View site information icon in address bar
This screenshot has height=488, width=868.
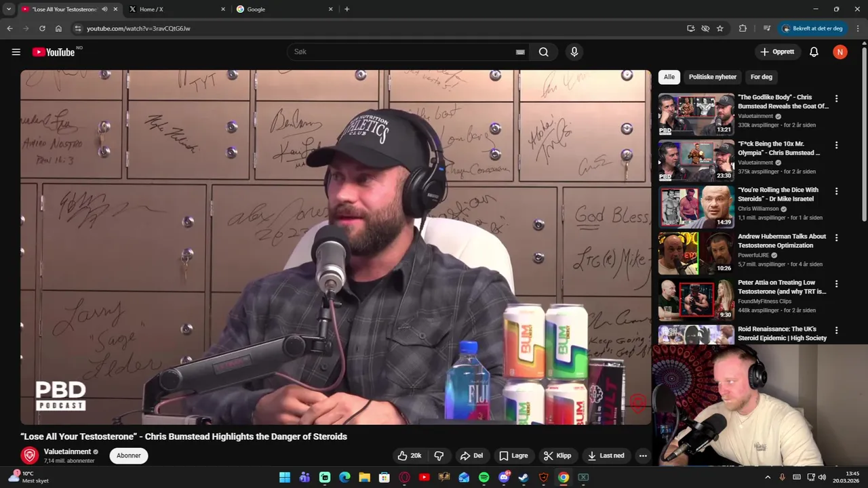(78, 28)
